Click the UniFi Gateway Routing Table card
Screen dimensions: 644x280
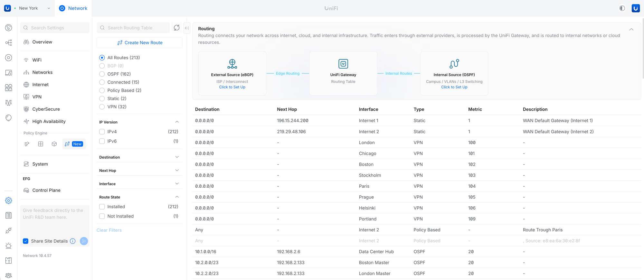point(343,73)
